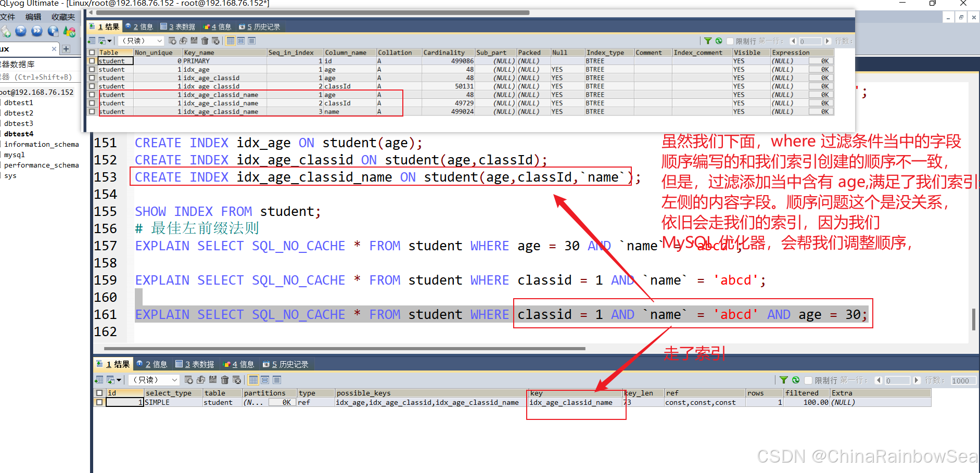Open the 5 历史记录 tab at bottom
This screenshot has width=980, height=473.
coord(285,364)
